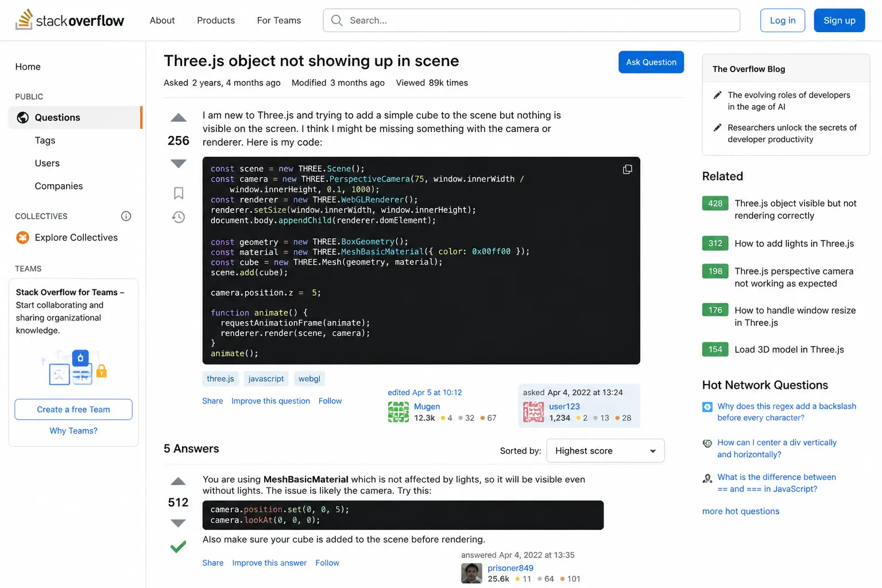Open the question title link

pos(311,61)
